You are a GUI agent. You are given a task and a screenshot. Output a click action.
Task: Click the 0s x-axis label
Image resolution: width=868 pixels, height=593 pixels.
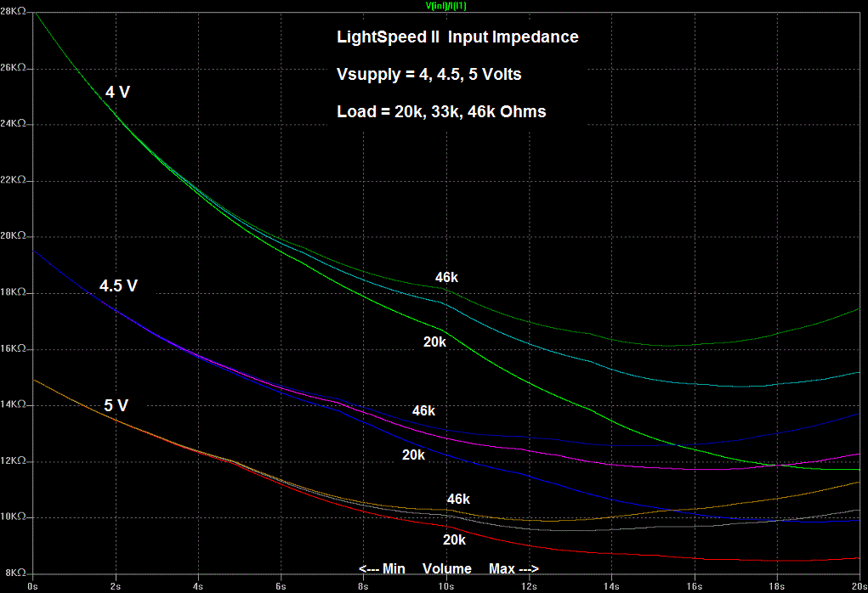pyautogui.click(x=32, y=586)
